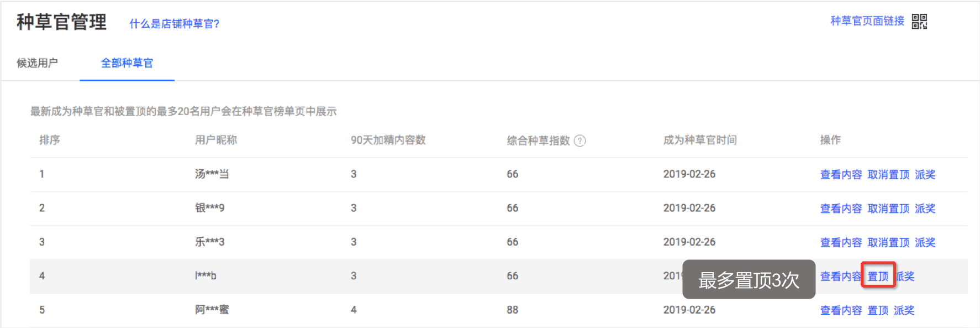Click the QR code icon
Viewport: 980px width, 328px height.
[x=919, y=22]
